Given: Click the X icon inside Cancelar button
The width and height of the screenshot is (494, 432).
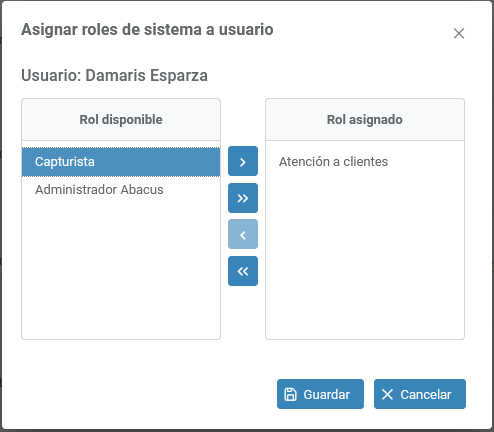Looking at the screenshot, I should 387,394.
